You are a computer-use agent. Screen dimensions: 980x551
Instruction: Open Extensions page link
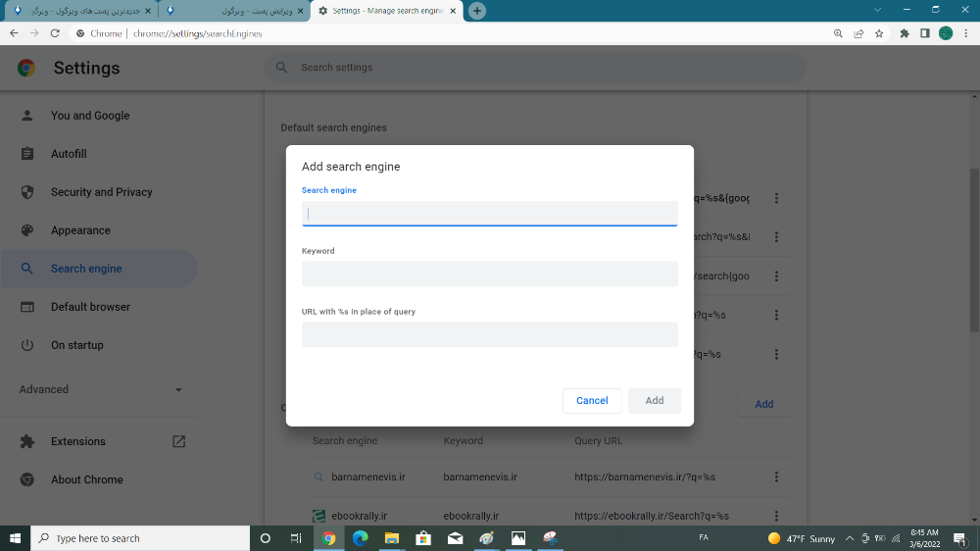coord(78,441)
